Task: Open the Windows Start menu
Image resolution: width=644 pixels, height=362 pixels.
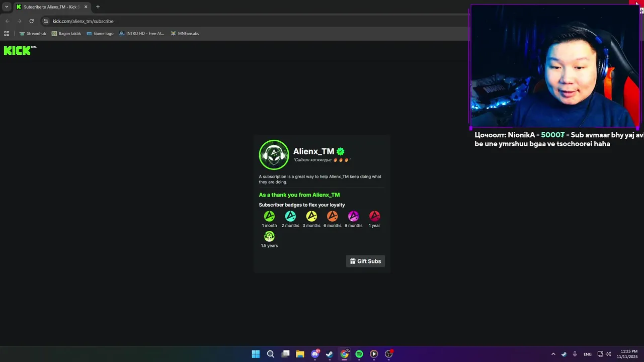Action: (256, 354)
